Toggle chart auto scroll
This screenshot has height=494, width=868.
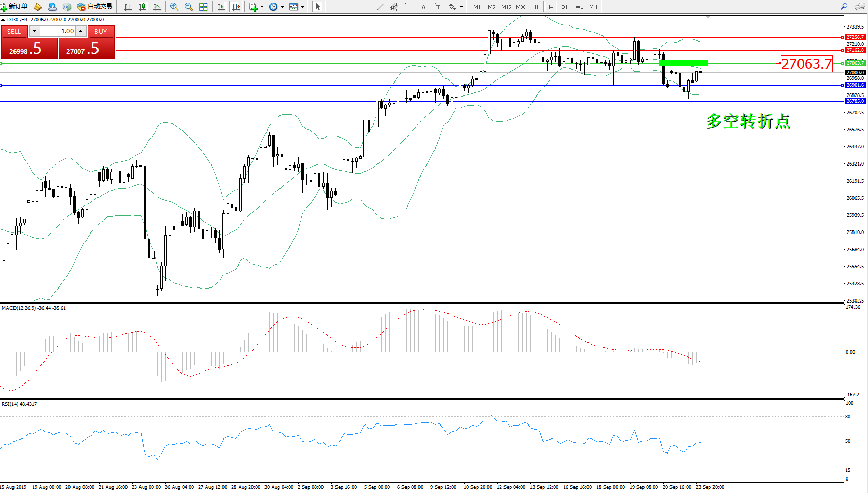pos(221,7)
